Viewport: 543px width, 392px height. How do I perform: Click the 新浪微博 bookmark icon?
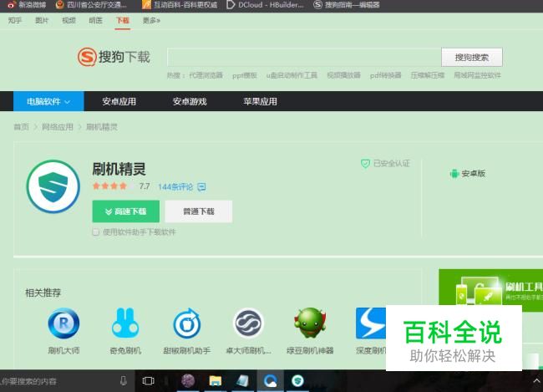[x=11, y=4]
